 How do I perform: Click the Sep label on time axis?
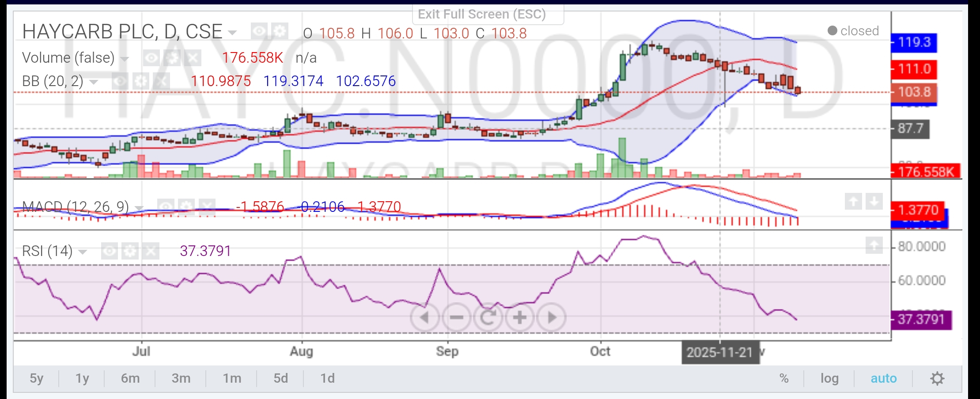447,351
